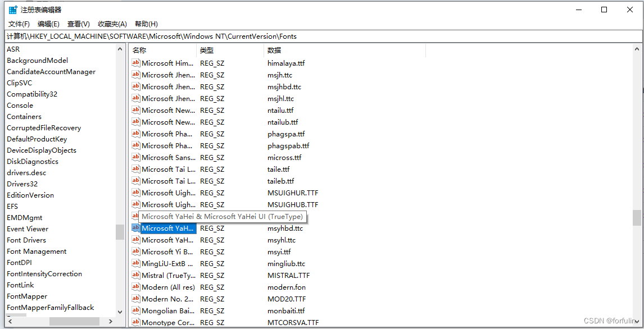The image size is (644, 329).
Task: Click the 类型 column header
Action: tap(206, 50)
